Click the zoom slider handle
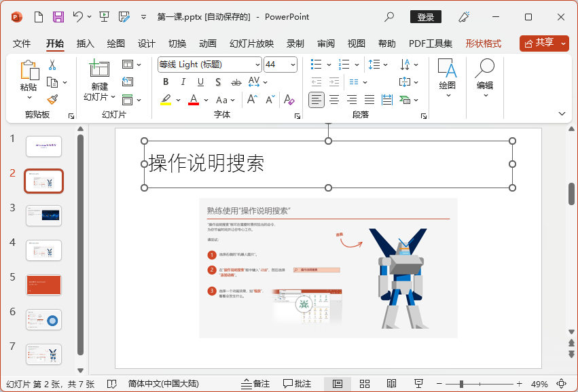Viewport: 578px width, 392px height. [461, 384]
